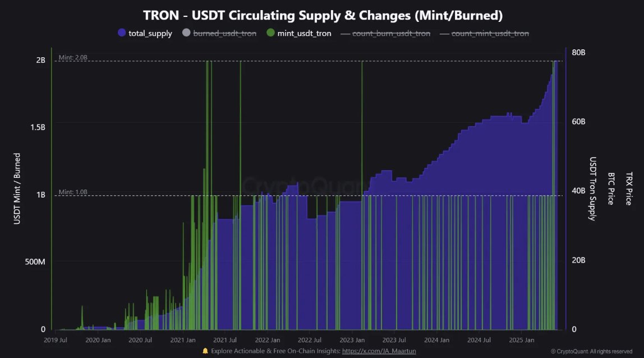
Task: Click the green mint_usdt_tron legend dot
Action: (270, 33)
